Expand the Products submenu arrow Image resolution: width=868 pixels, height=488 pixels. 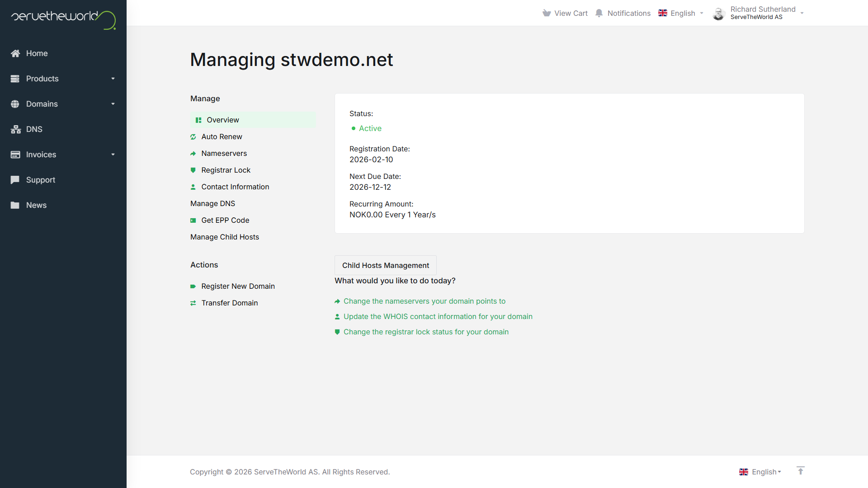pos(113,79)
